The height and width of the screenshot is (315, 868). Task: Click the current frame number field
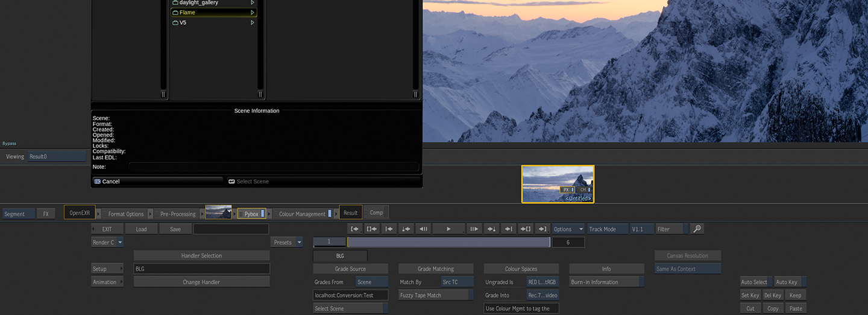pyautogui.click(x=329, y=242)
